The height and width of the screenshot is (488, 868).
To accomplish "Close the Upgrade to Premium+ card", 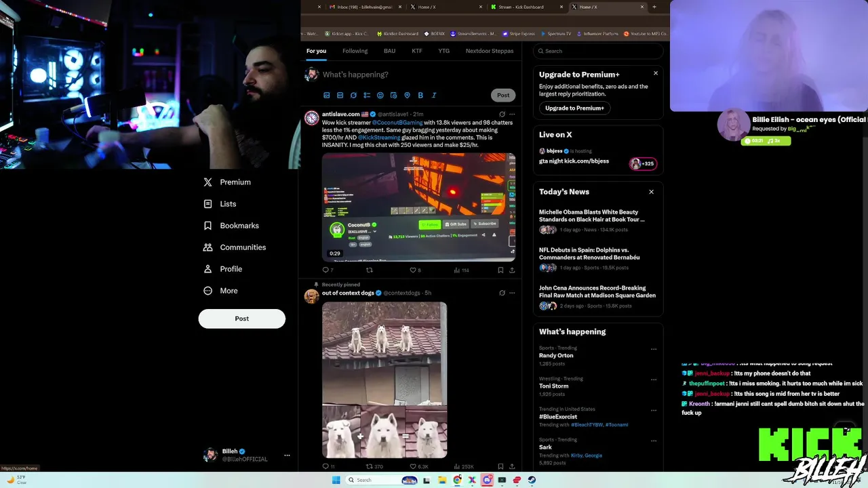I will pyautogui.click(x=656, y=73).
